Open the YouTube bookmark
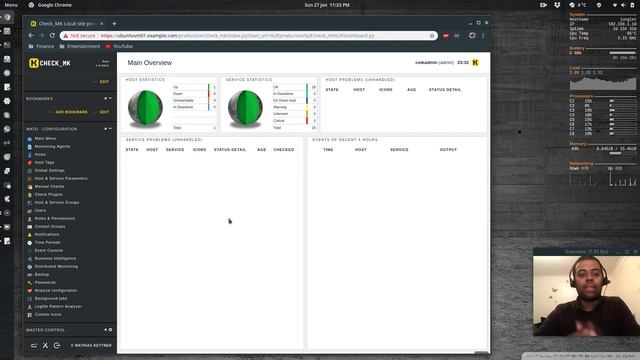The width and height of the screenshot is (640, 360). coord(119,47)
